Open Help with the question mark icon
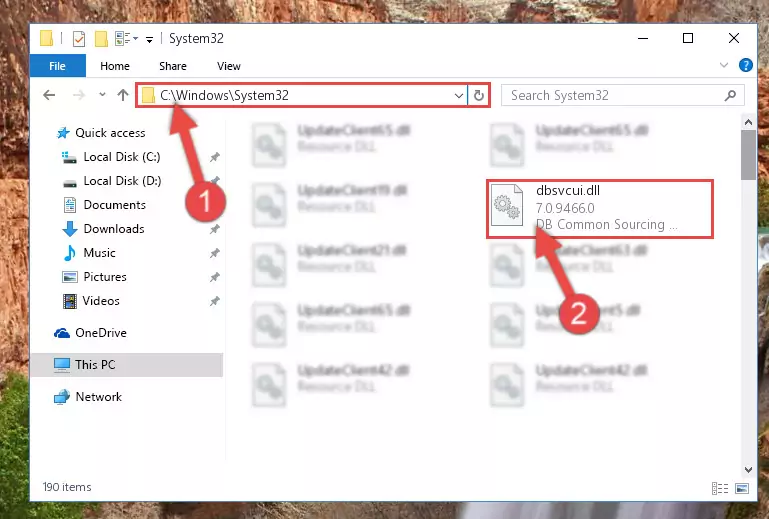Image resolution: width=769 pixels, height=519 pixels. tap(745, 65)
